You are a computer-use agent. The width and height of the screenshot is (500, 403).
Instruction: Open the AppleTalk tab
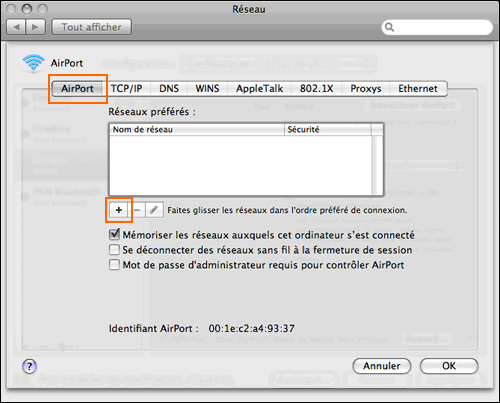coord(259,89)
